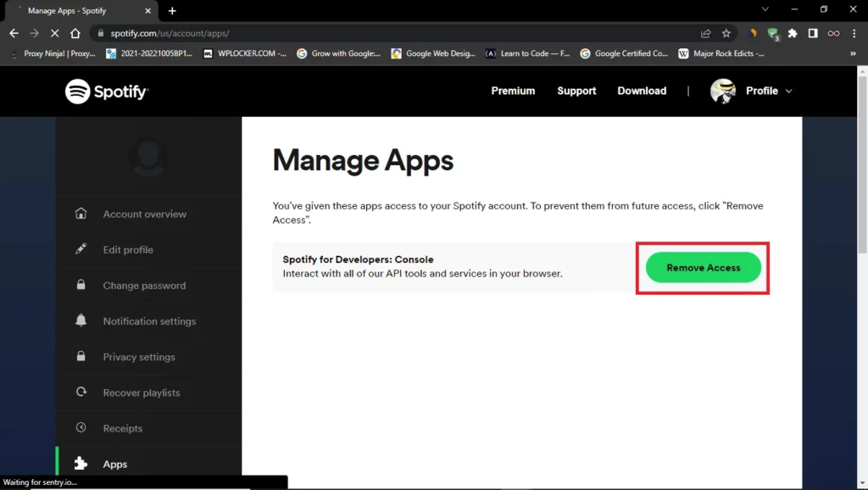868x490 pixels.
Task: Select Change password in sidebar
Action: 148,285
